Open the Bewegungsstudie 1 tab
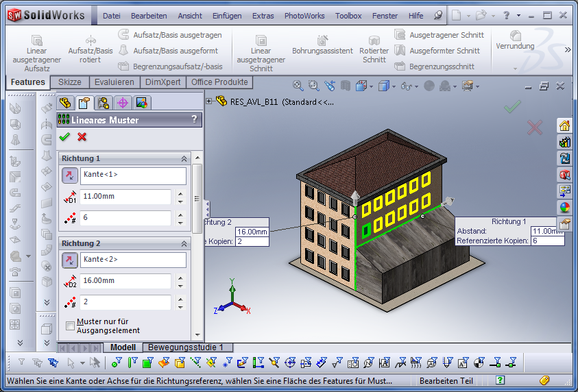Viewport: 578px width, 392px height. (x=186, y=347)
